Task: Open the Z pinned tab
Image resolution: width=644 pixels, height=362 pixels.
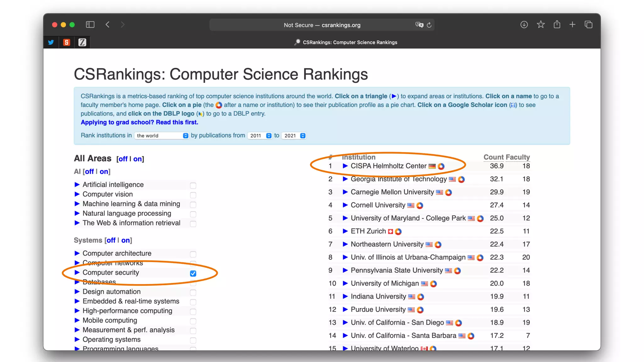Action: [x=82, y=42]
